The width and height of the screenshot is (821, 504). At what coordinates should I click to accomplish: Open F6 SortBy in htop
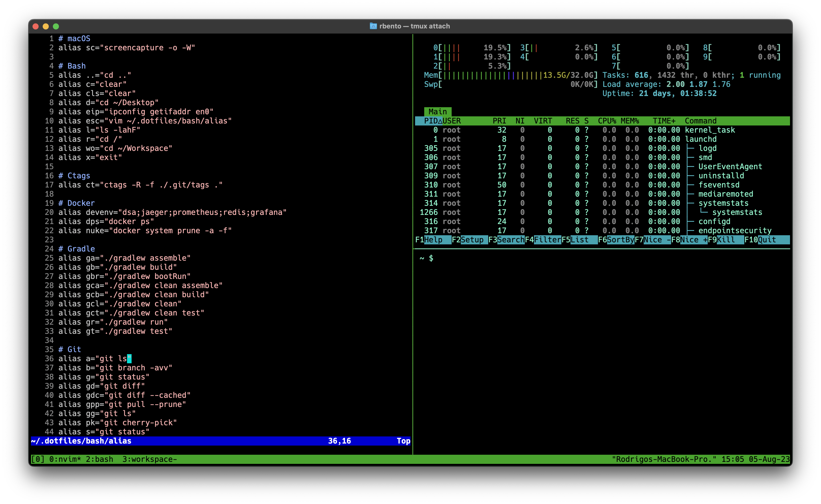(x=616, y=240)
